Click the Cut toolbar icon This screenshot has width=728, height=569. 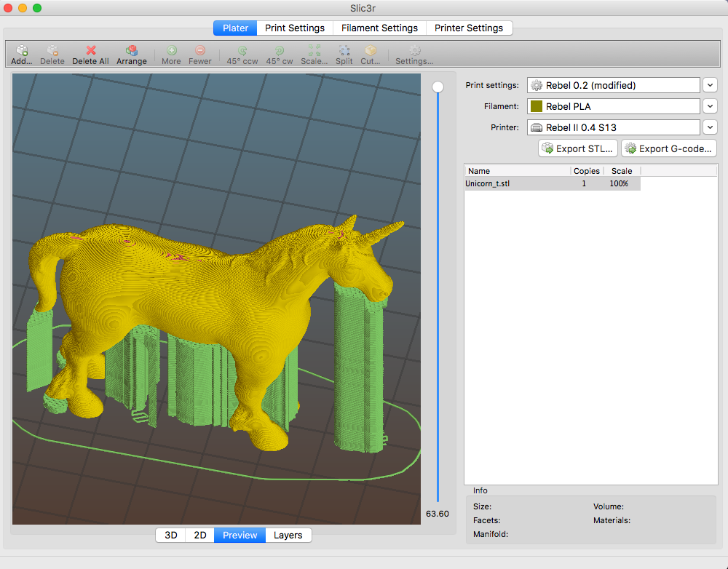(371, 51)
